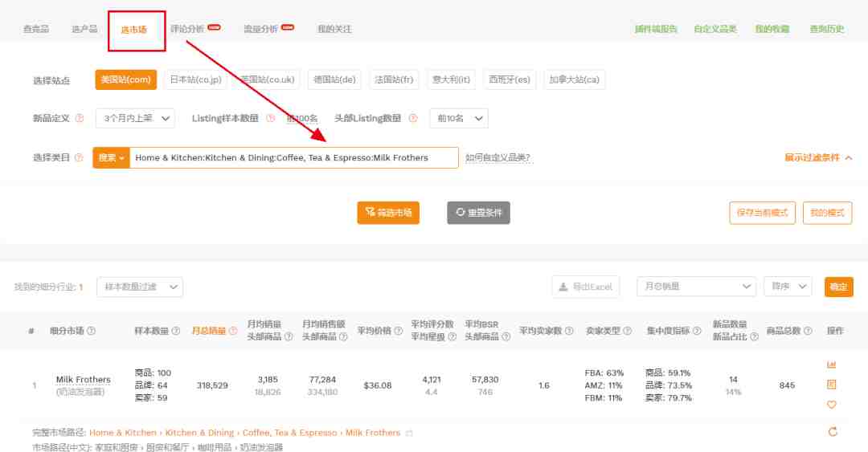
Task: Click the orange 筛选市场 button
Action: pos(388,213)
